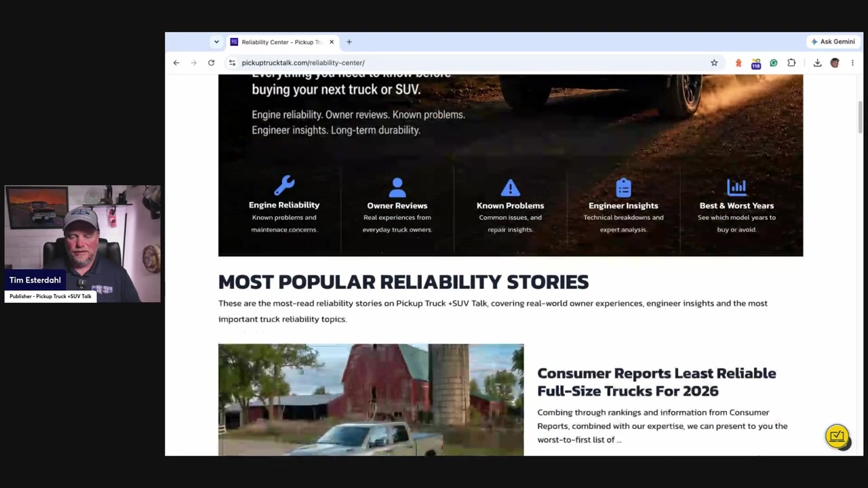Open Chrome three-dot menu
The height and width of the screenshot is (488, 868).
(x=852, y=62)
